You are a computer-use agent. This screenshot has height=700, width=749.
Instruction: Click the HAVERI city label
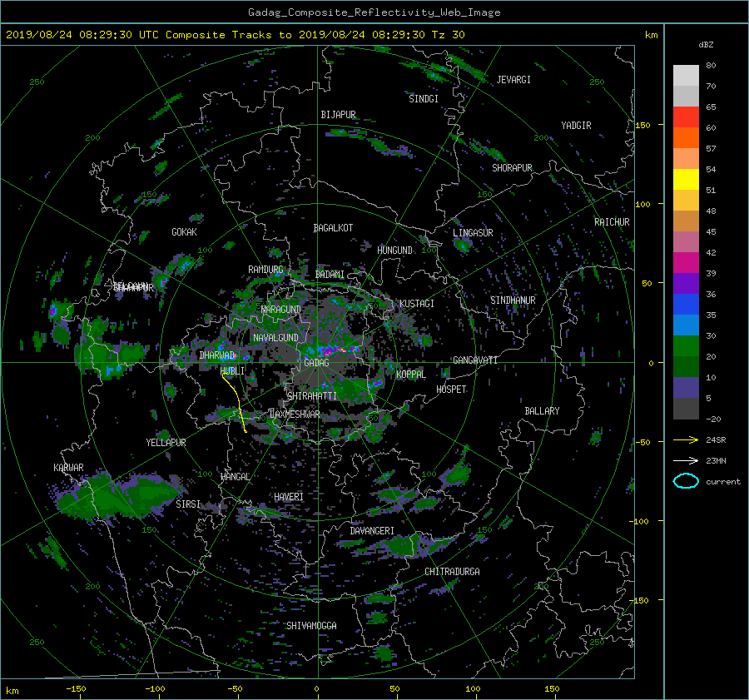289,497
